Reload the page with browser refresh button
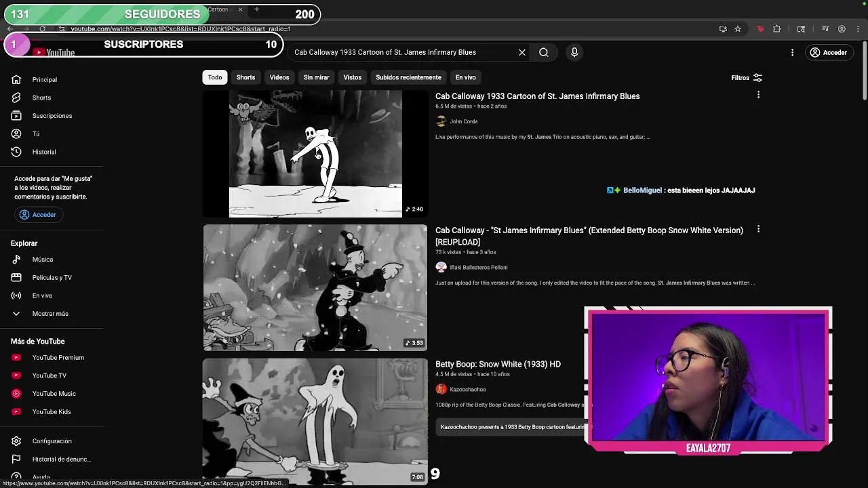868x488 pixels. point(42,29)
